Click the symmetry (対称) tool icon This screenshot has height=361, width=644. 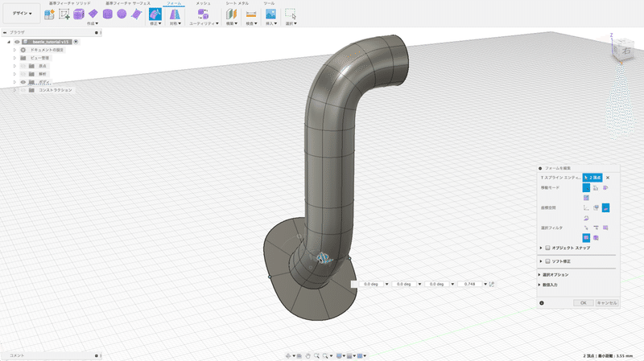tap(174, 14)
